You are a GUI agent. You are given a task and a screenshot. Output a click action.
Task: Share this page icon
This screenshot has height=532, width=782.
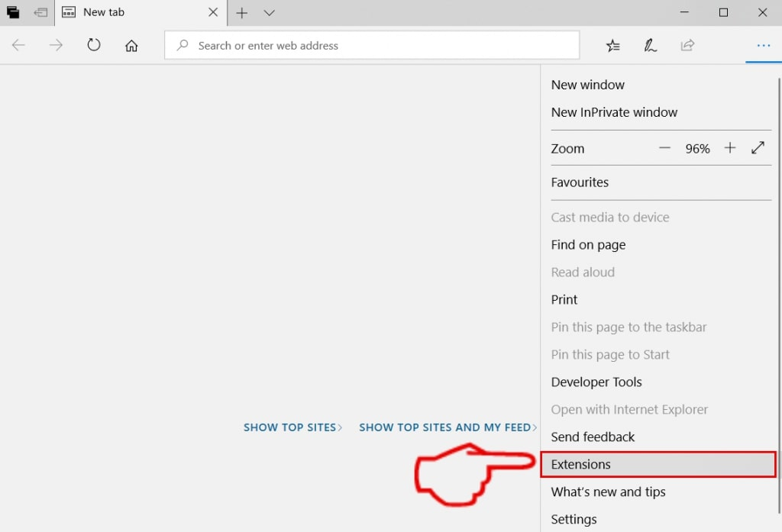tap(687, 45)
